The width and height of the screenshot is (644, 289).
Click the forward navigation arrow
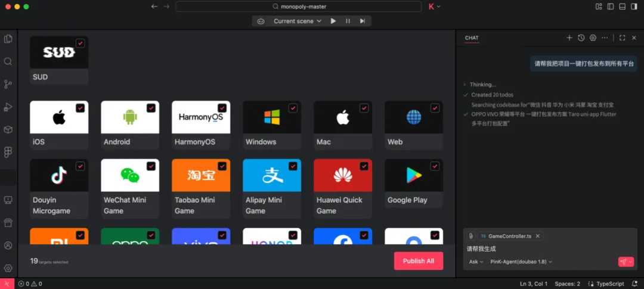(166, 7)
